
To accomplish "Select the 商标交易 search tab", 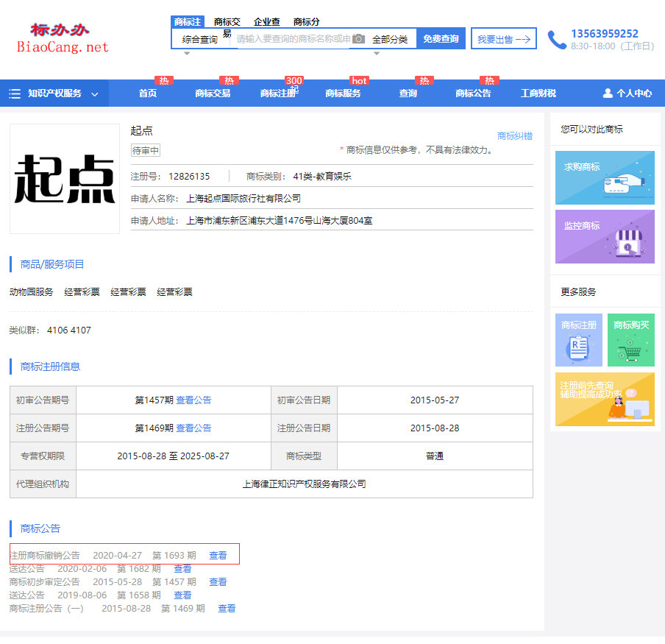I will point(227,24).
